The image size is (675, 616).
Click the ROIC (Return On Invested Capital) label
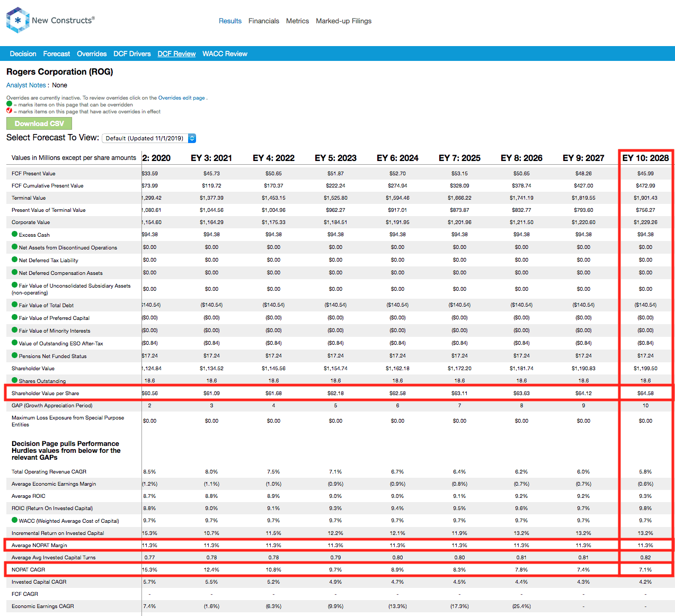point(52,508)
